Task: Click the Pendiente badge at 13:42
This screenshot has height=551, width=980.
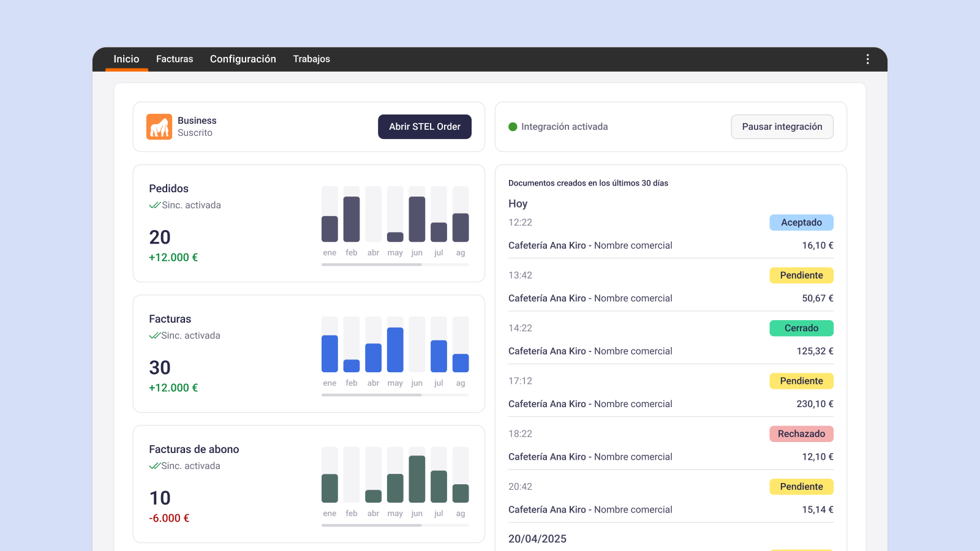Action: (801, 275)
